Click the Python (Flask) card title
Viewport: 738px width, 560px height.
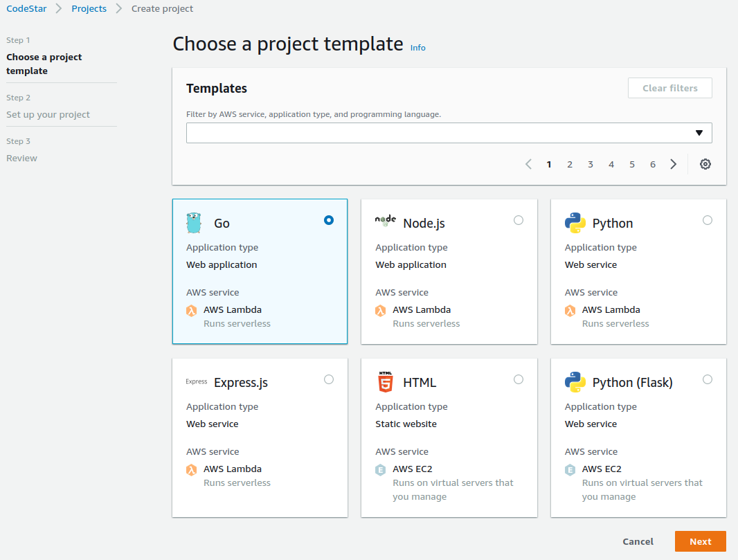pyautogui.click(x=633, y=383)
